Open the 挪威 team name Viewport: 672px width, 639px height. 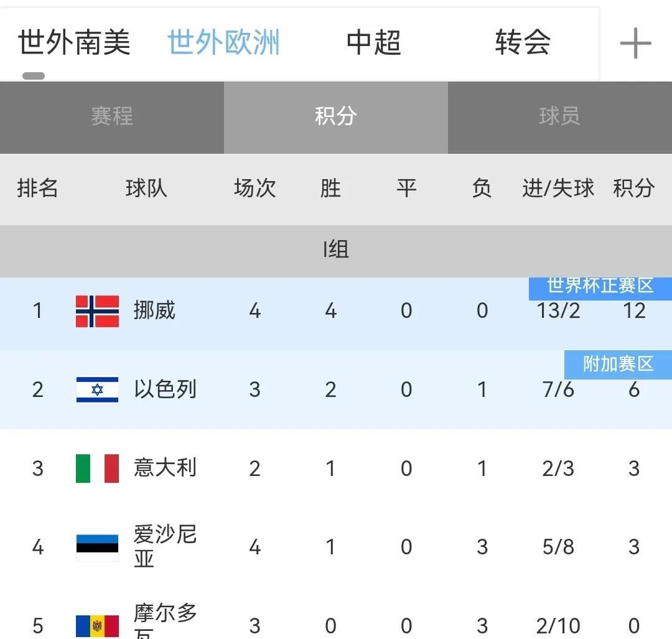coord(154,310)
